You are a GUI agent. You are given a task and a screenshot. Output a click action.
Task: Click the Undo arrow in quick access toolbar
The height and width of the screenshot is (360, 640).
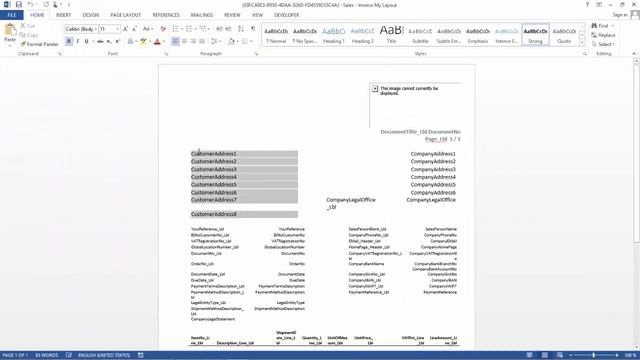[31, 4]
